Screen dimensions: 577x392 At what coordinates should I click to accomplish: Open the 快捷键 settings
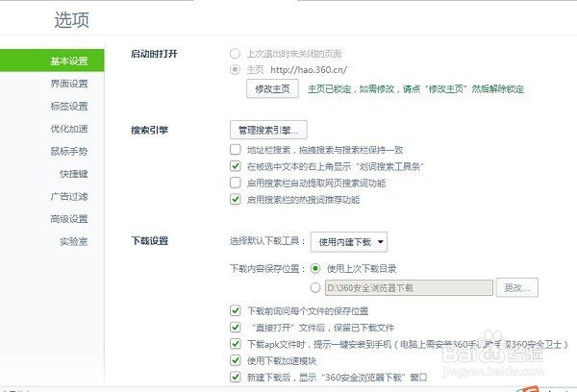pos(74,174)
